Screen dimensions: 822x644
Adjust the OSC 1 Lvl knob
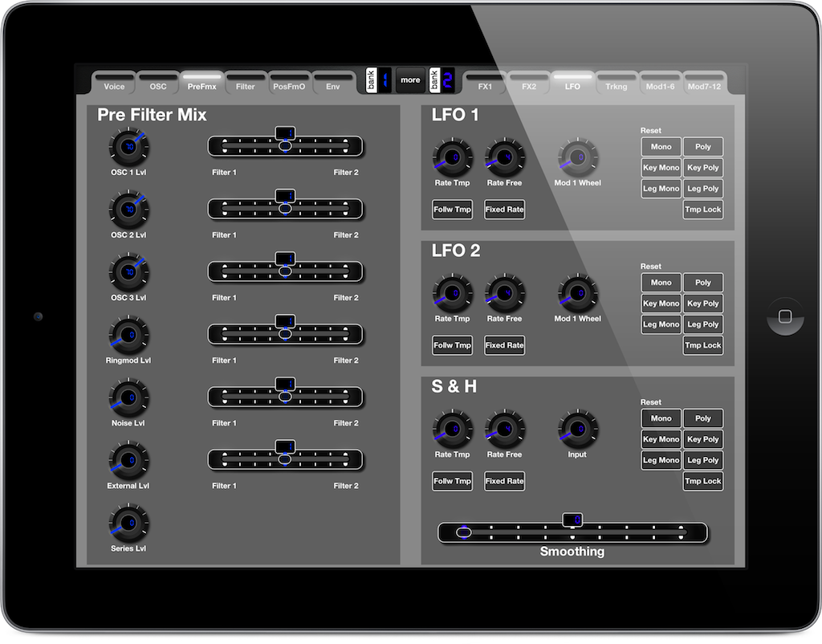(x=128, y=145)
